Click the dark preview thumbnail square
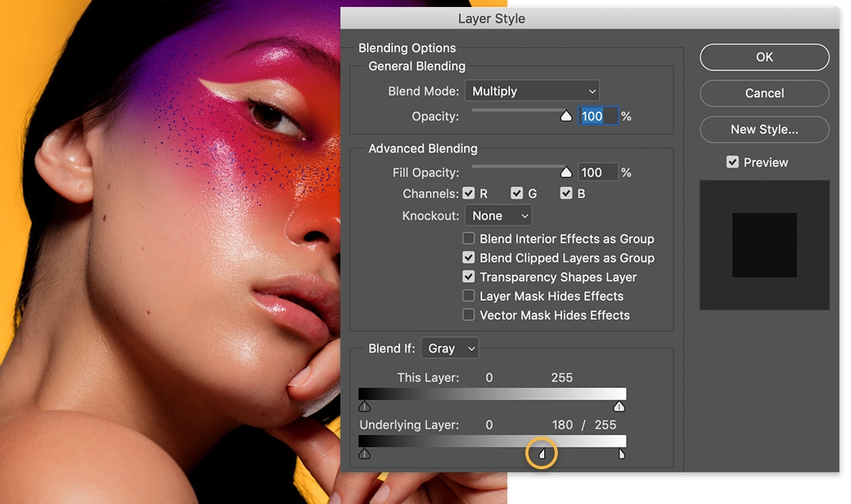This screenshot has width=851, height=504. (764, 244)
